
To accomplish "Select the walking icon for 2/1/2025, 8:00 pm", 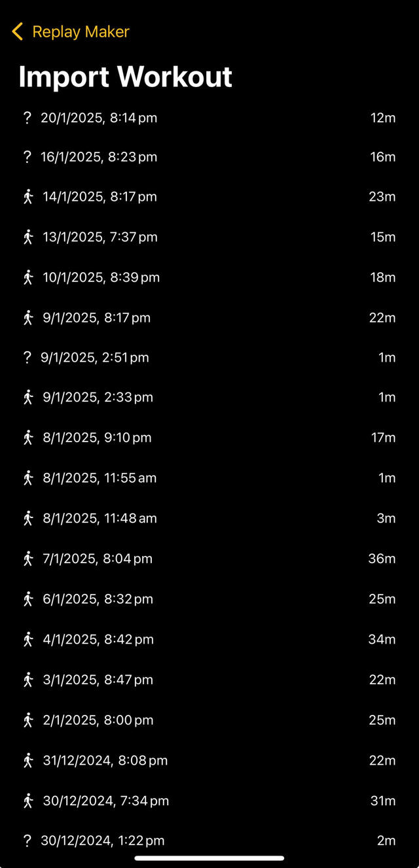I will 27,720.
